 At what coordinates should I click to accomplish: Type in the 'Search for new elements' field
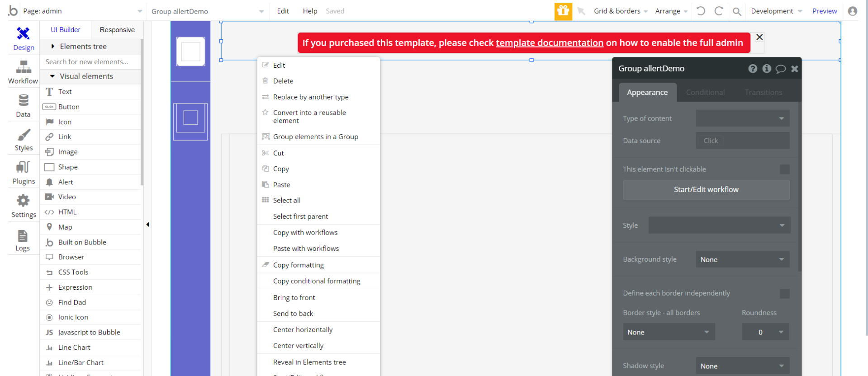(x=90, y=62)
